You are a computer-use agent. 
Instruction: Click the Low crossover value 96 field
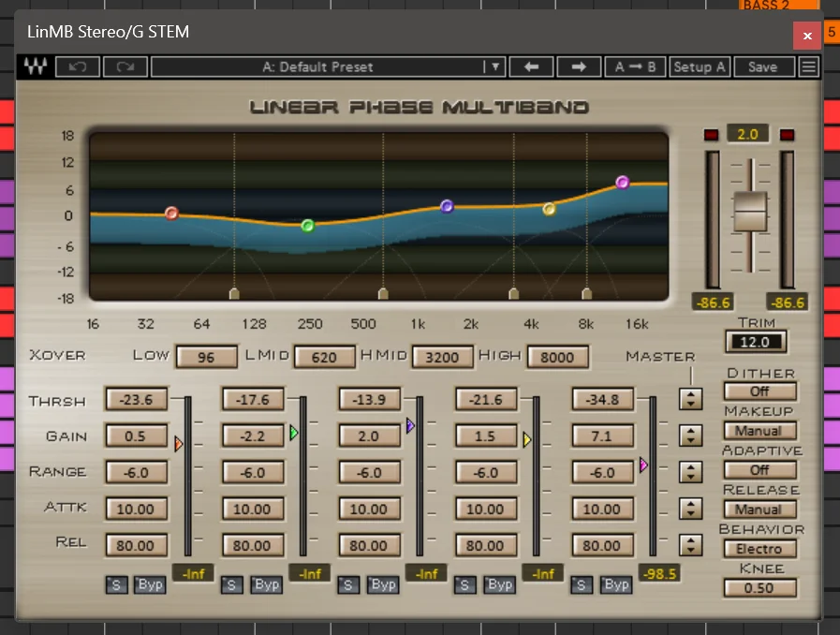coord(206,357)
